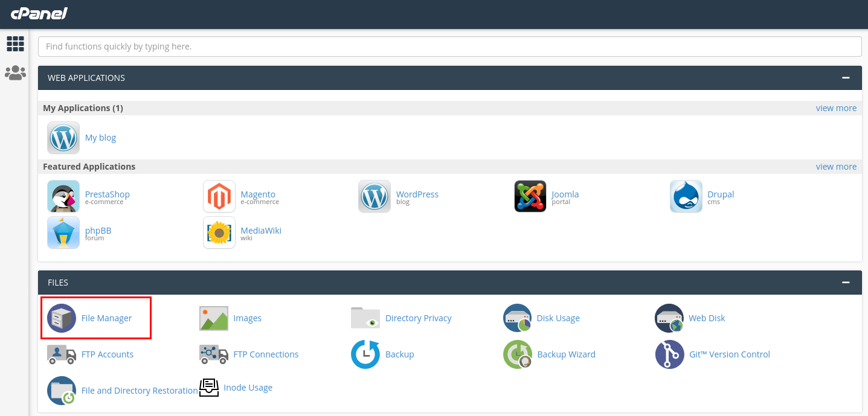Click the Web Disk icon

pos(669,318)
